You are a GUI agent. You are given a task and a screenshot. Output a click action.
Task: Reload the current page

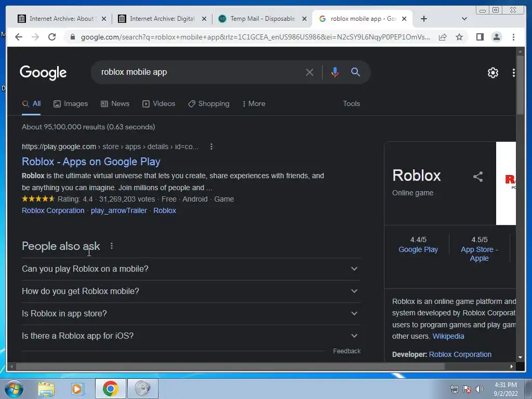coord(52,37)
